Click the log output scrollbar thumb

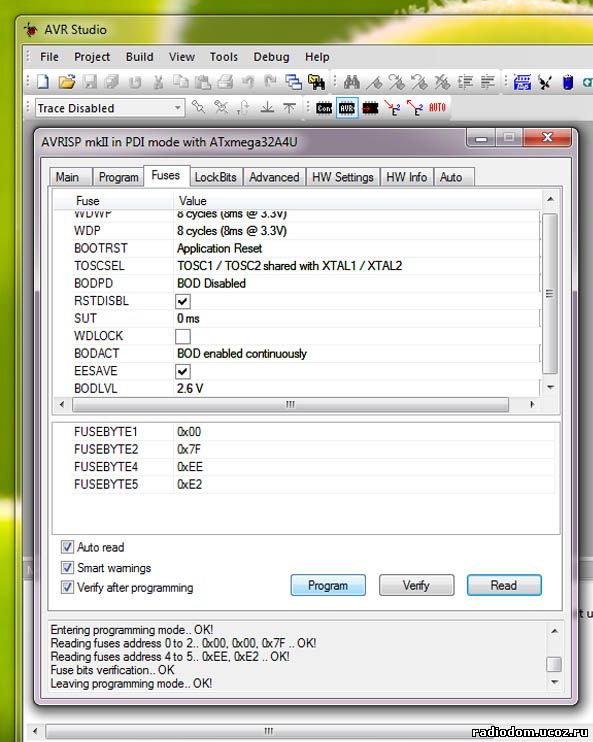tap(554, 664)
